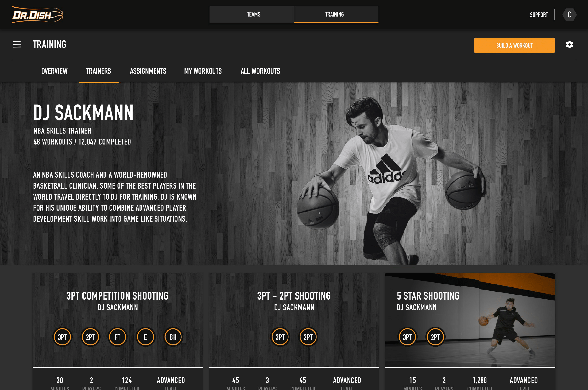Click the 124 completed value
The image size is (588, 390).
pyautogui.click(x=127, y=380)
